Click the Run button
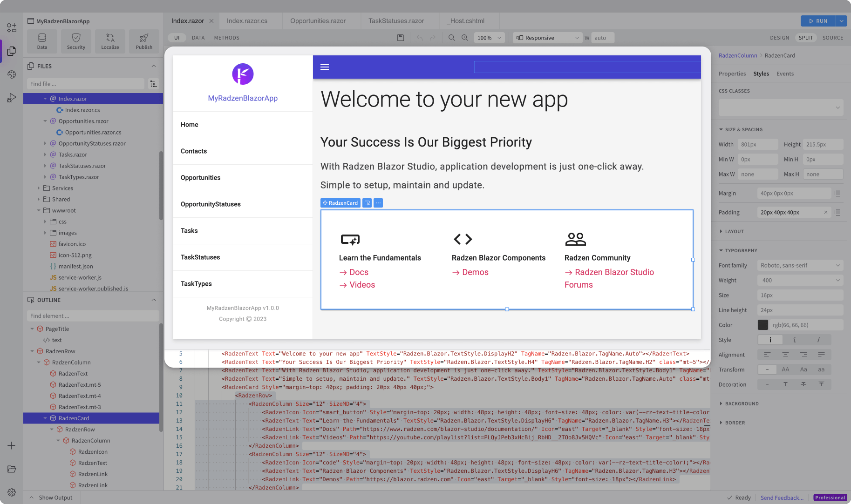Screen dimensions: 851x504 coord(818,21)
